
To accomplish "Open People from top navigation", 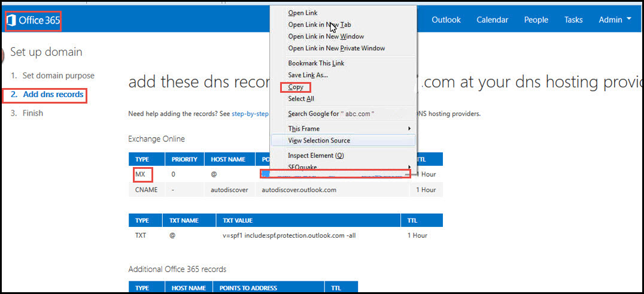I will click(536, 20).
